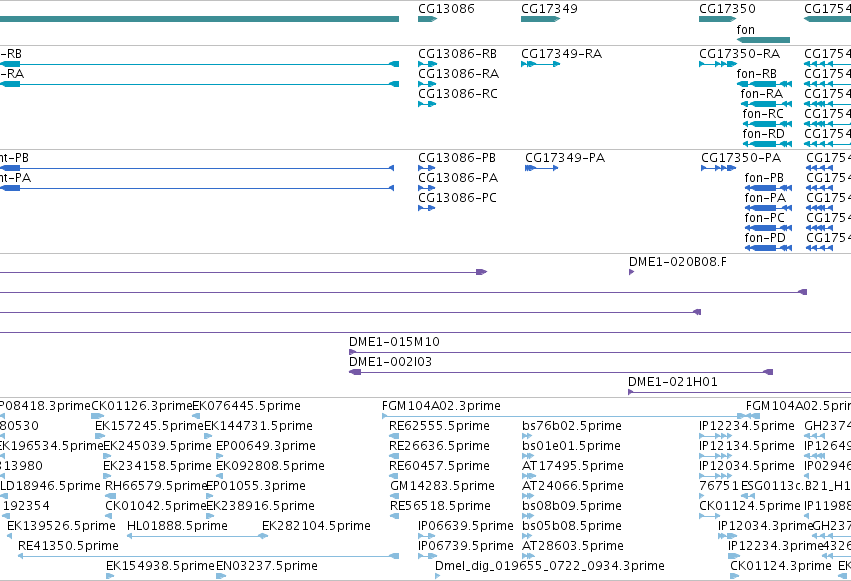Click the fon-PA protein label
The height and width of the screenshot is (581, 851).
765,198
